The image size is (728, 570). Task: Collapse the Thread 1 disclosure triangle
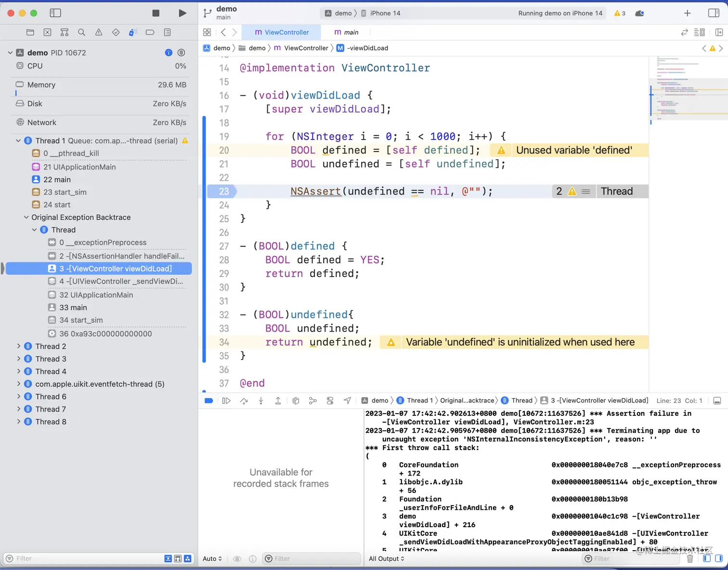pos(18,141)
